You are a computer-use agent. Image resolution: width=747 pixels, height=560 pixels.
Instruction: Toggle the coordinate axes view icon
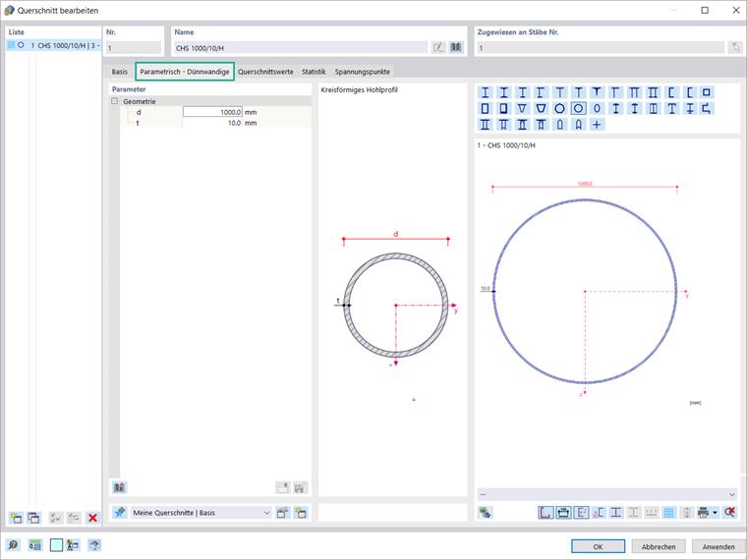point(546,513)
